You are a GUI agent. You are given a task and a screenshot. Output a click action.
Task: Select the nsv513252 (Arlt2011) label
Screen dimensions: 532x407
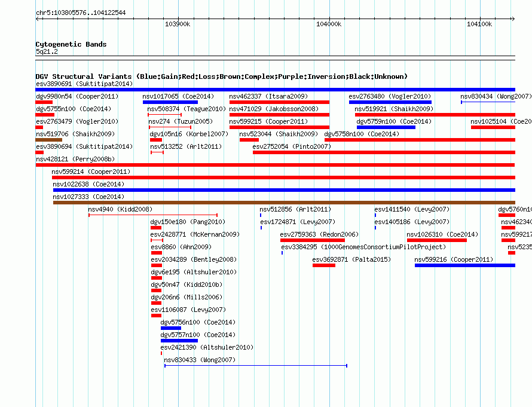click(x=185, y=146)
